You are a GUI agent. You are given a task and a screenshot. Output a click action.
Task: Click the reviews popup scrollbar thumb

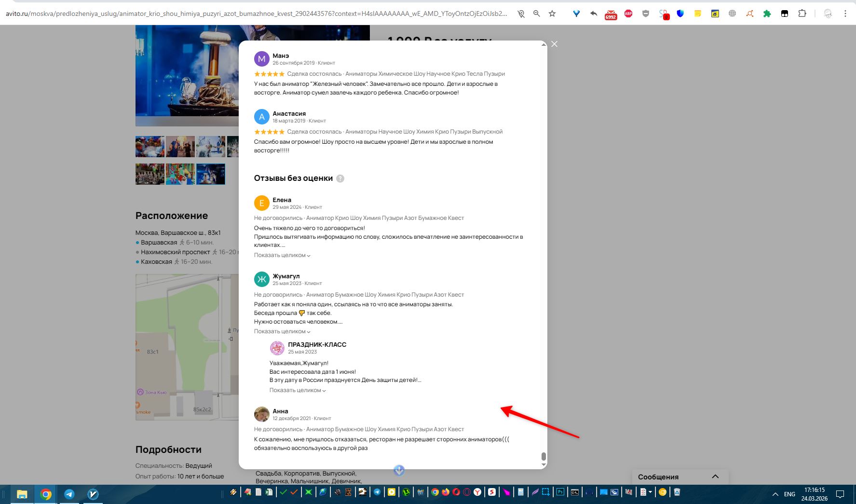pos(543,456)
